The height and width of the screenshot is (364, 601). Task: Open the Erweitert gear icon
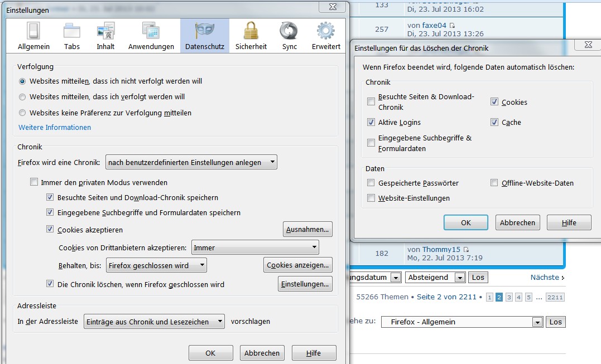tap(326, 36)
